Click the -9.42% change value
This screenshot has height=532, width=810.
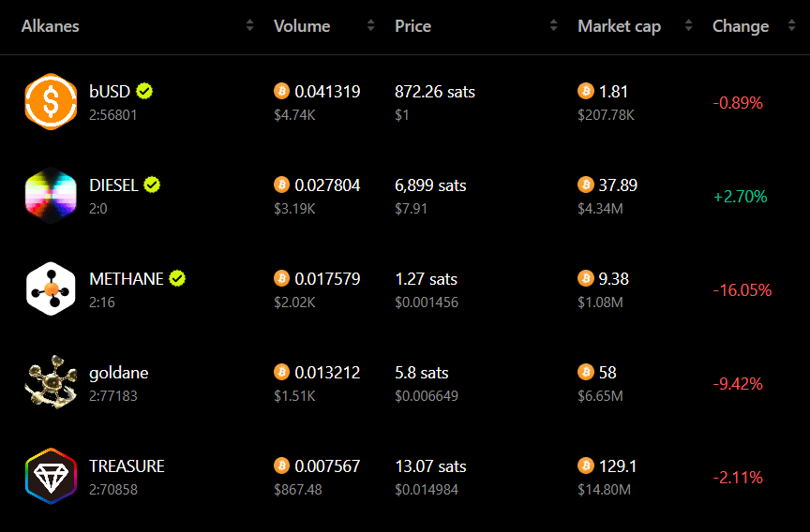coord(738,383)
